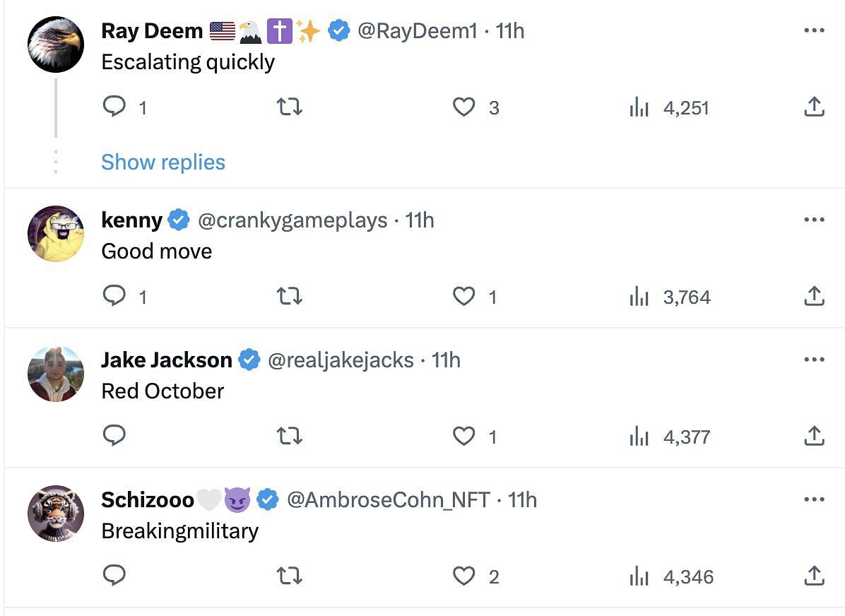
Task: Share Jake Jackson's tweet
Action: (x=814, y=437)
